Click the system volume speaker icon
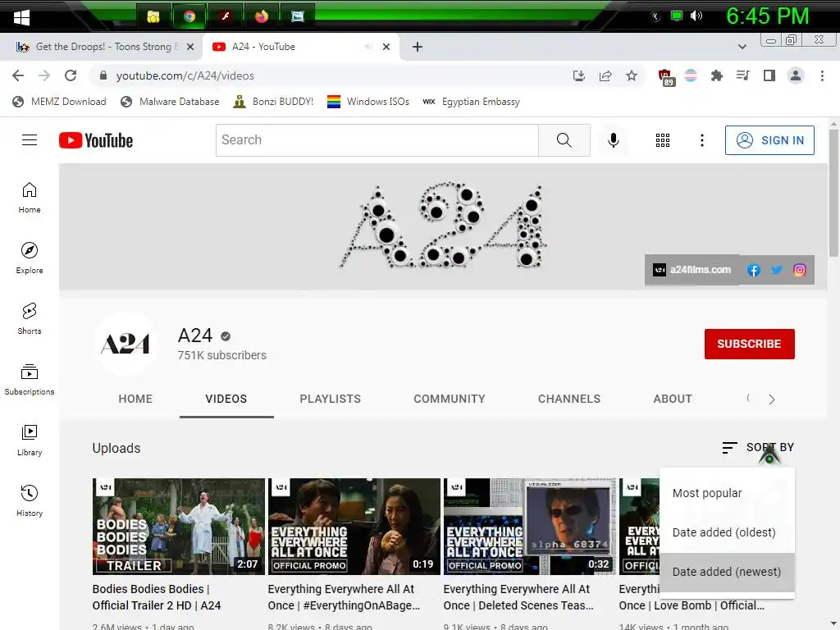 (696, 16)
